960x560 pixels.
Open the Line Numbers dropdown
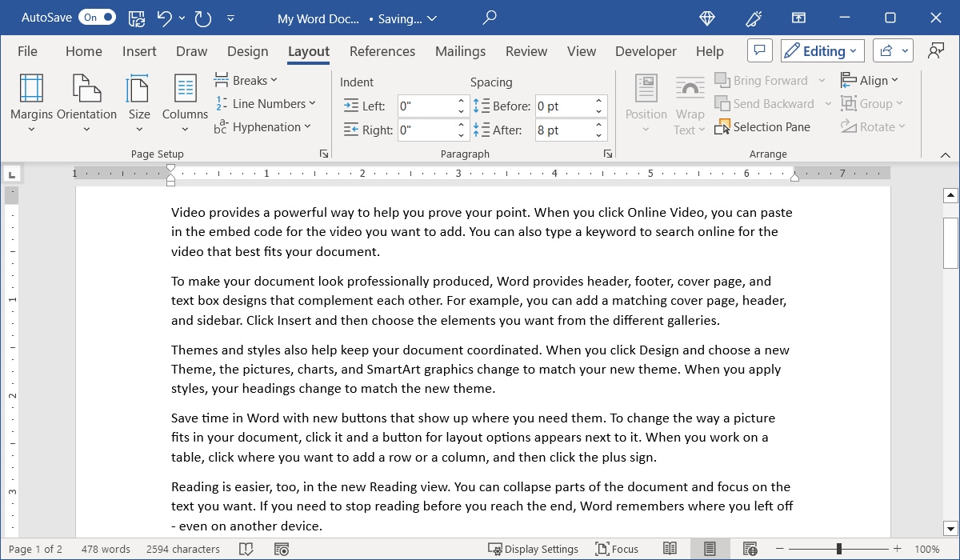(x=266, y=103)
